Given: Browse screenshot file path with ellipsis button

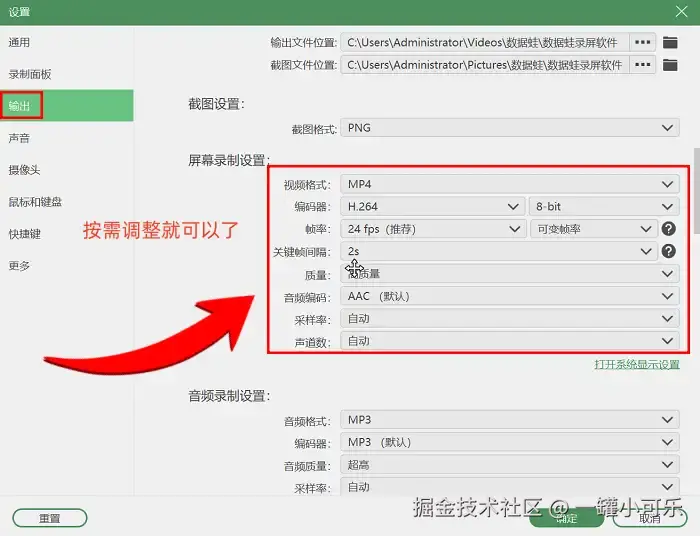Looking at the screenshot, I should click(642, 65).
